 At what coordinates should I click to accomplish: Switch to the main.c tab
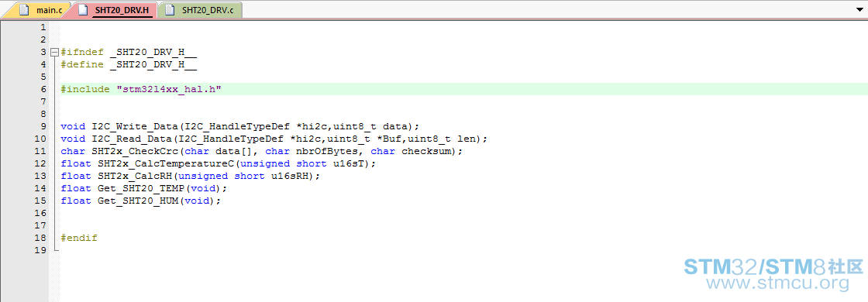(42, 10)
